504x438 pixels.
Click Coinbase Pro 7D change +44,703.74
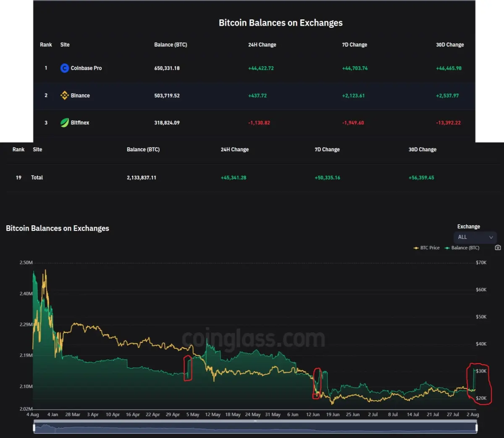(355, 68)
